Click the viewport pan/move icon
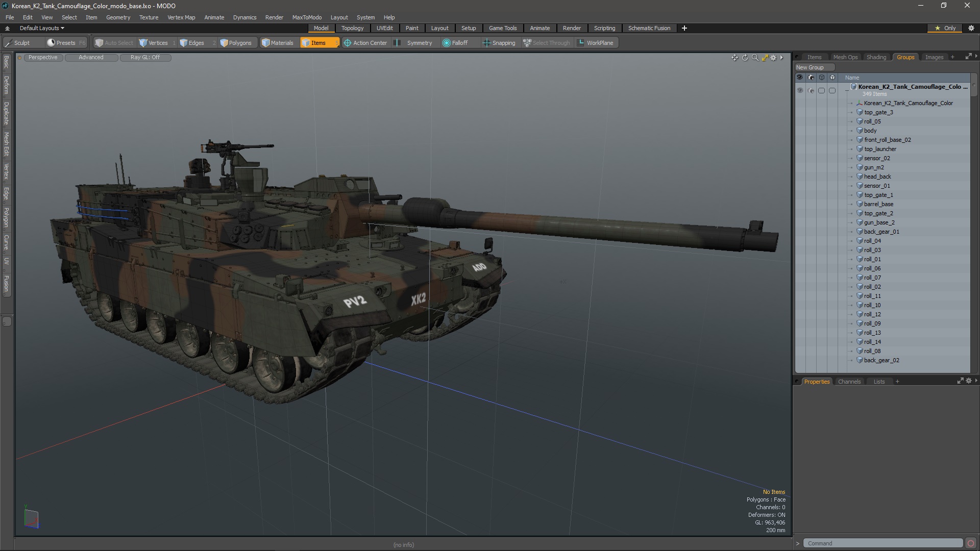This screenshot has height=551, width=980. (734, 58)
